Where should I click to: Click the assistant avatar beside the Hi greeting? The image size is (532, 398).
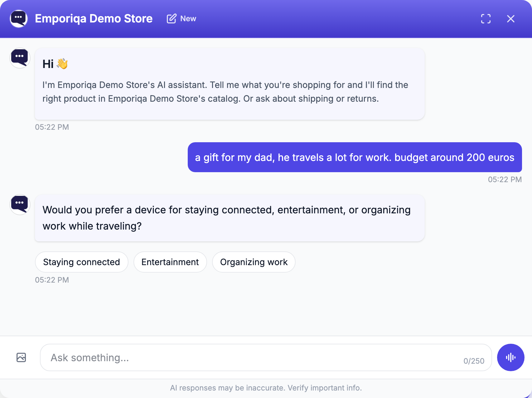(x=20, y=58)
